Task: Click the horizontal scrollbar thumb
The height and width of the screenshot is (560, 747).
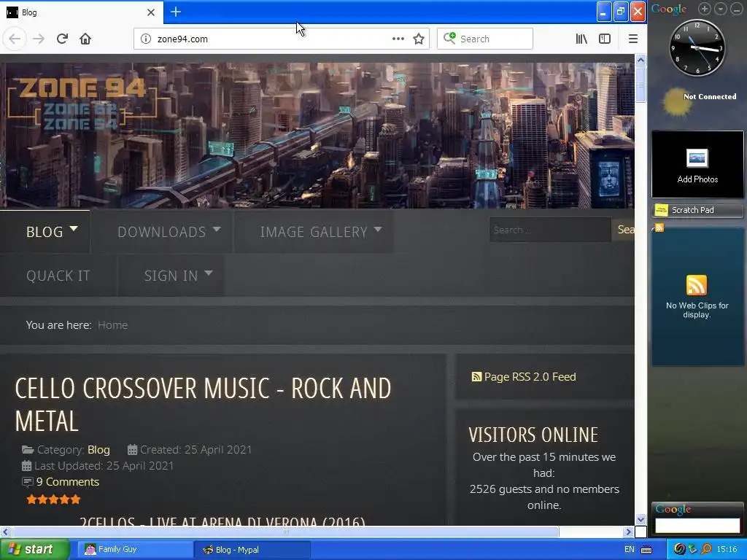Action: pos(285,532)
